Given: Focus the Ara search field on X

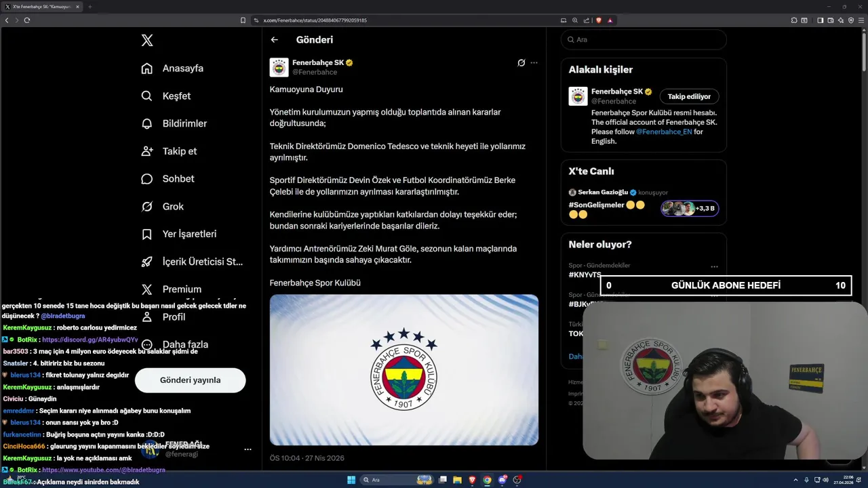Looking at the screenshot, I should tap(644, 40).
